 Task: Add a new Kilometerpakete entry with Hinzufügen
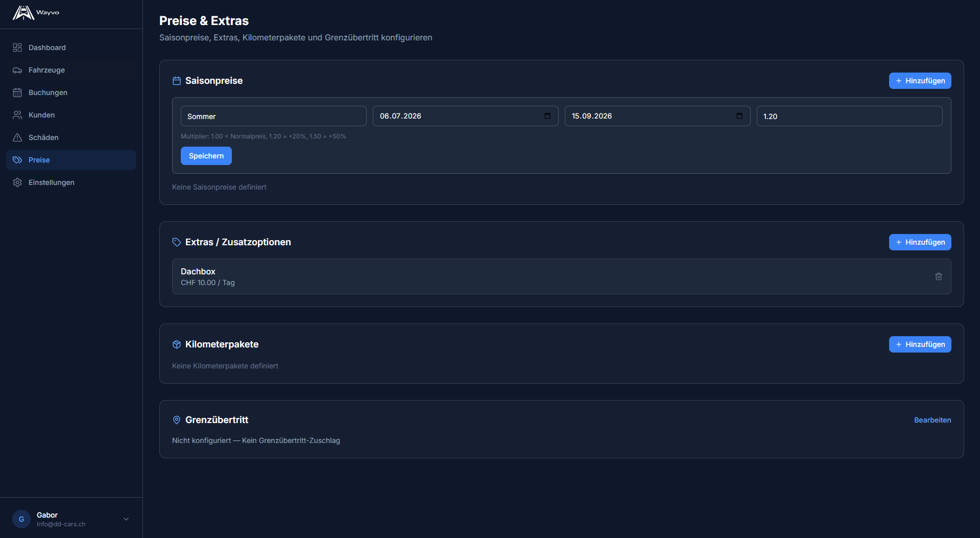coord(920,344)
